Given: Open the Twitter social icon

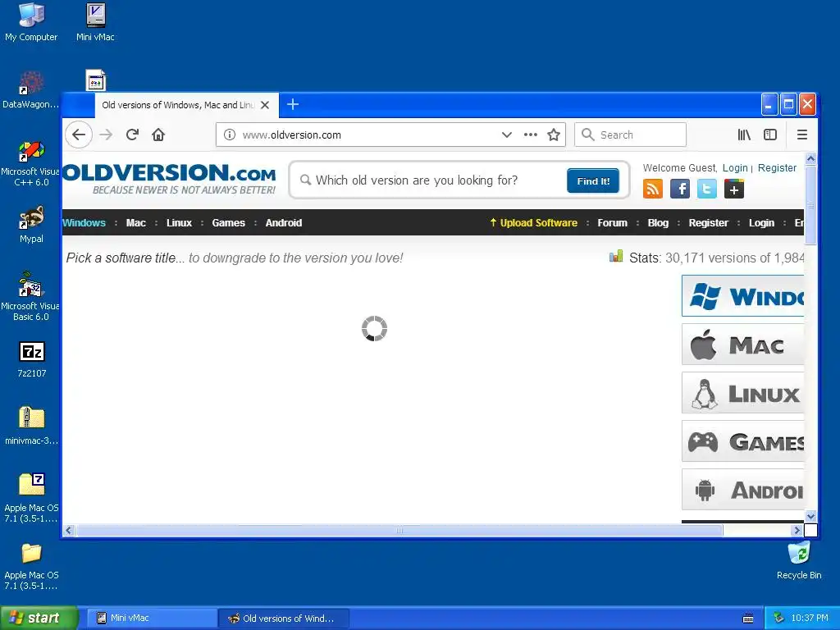Looking at the screenshot, I should tap(706, 189).
